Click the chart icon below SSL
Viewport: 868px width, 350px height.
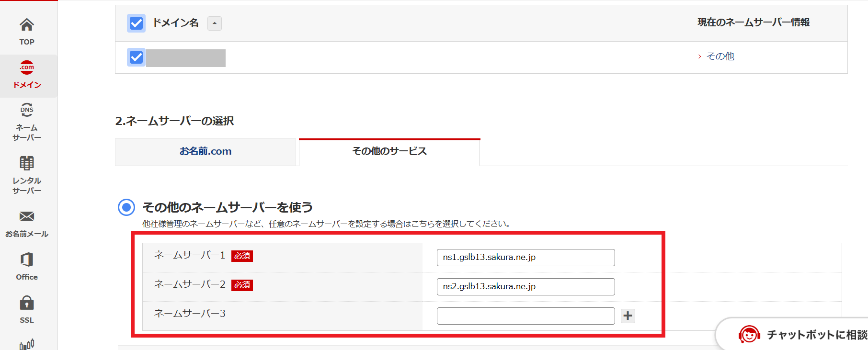27,344
